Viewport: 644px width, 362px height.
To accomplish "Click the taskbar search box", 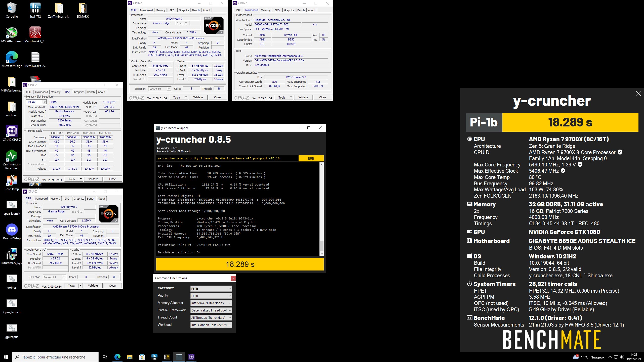I will pyautogui.click(x=55, y=357).
